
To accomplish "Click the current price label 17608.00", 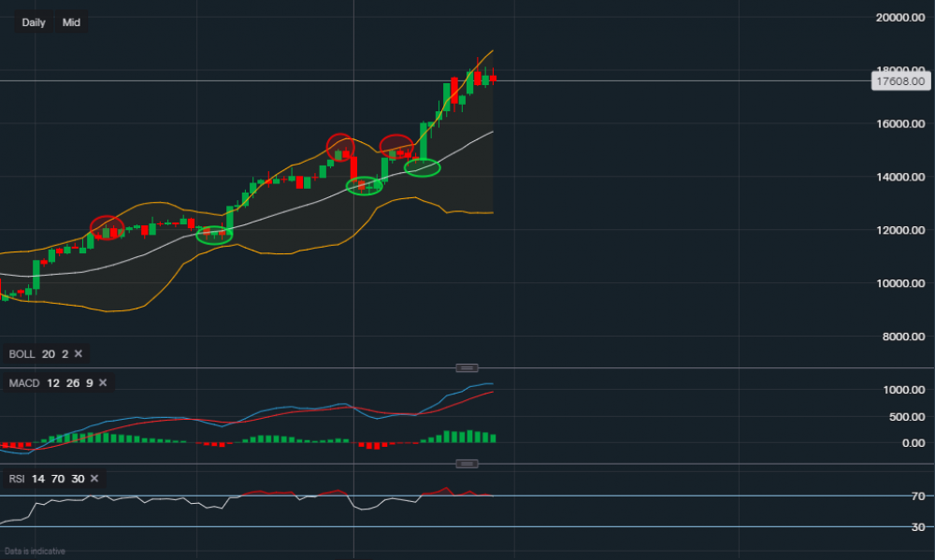I will tap(902, 81).
